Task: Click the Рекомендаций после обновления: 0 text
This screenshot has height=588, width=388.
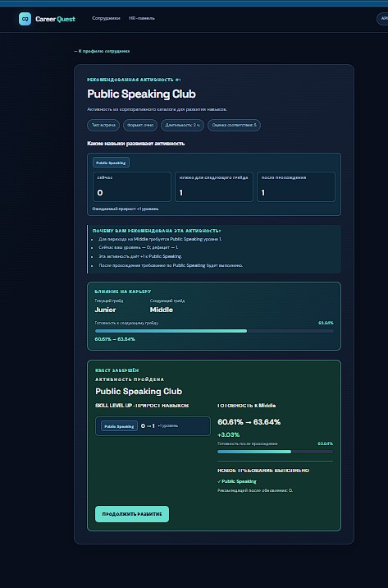Action: click(255, 490)
